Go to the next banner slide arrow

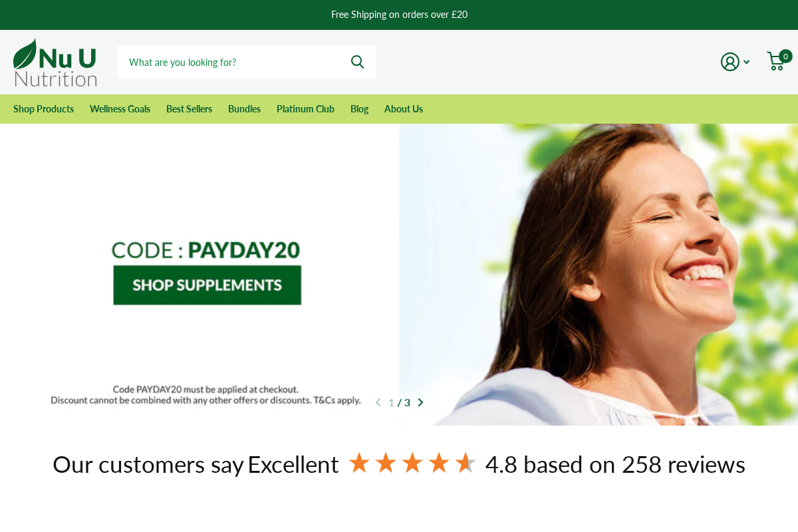point(420,402)
